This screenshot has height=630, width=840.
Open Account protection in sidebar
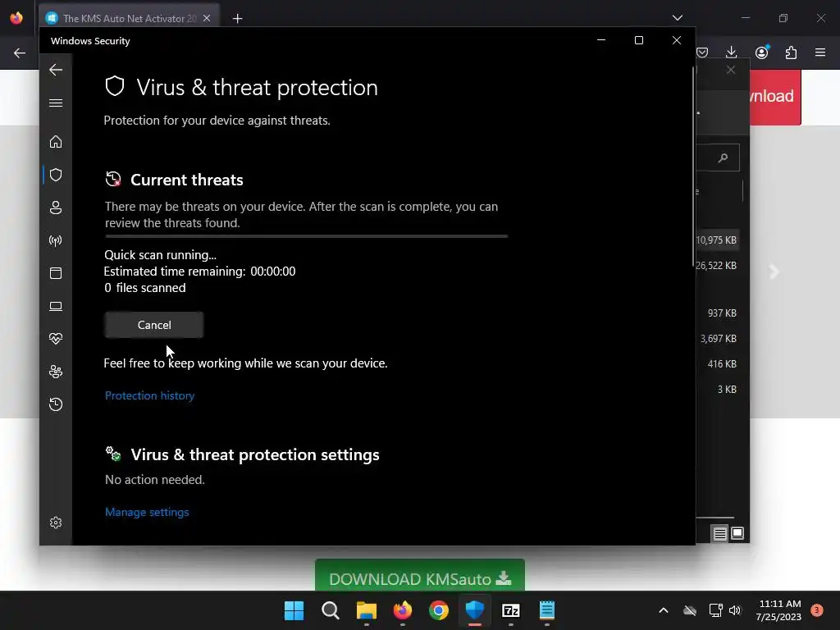click(56, 208)
